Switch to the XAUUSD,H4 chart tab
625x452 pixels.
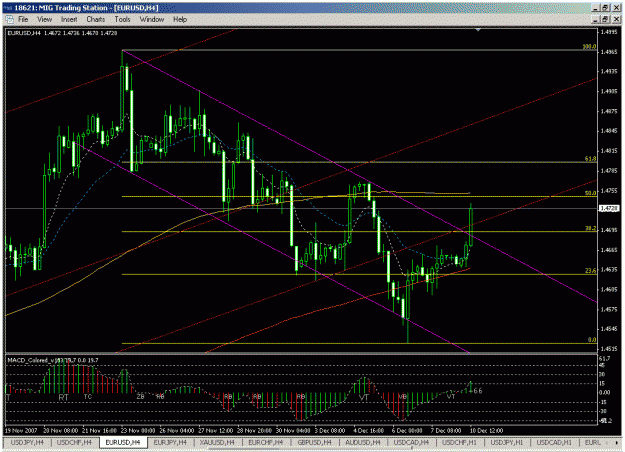pos(218,442)
